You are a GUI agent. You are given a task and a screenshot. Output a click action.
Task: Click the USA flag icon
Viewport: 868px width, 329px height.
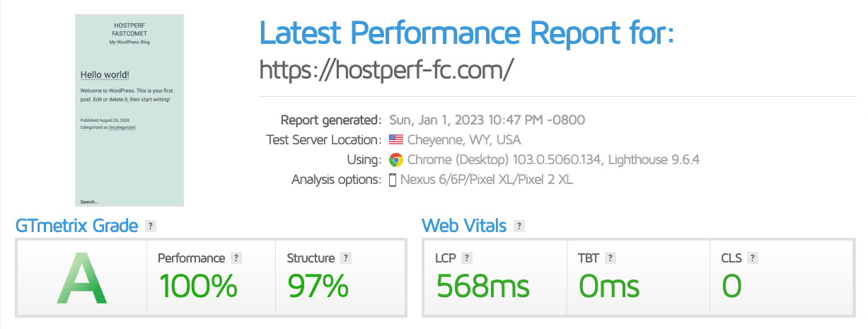[395, 140]
